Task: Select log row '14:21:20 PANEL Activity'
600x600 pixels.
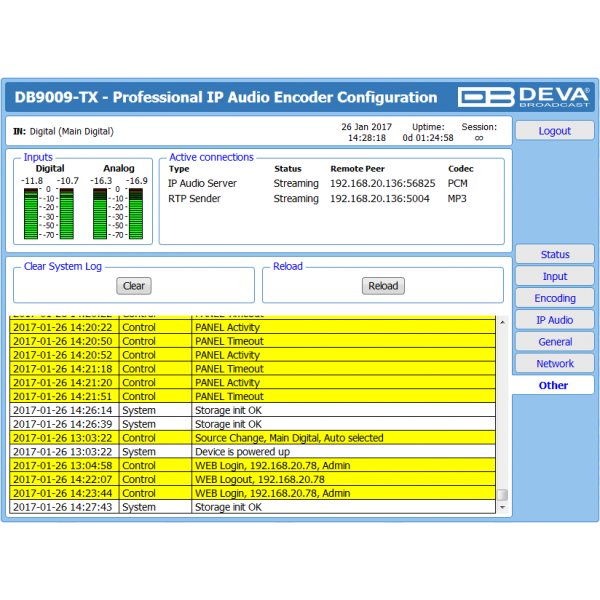Action: tap(253, 383)
